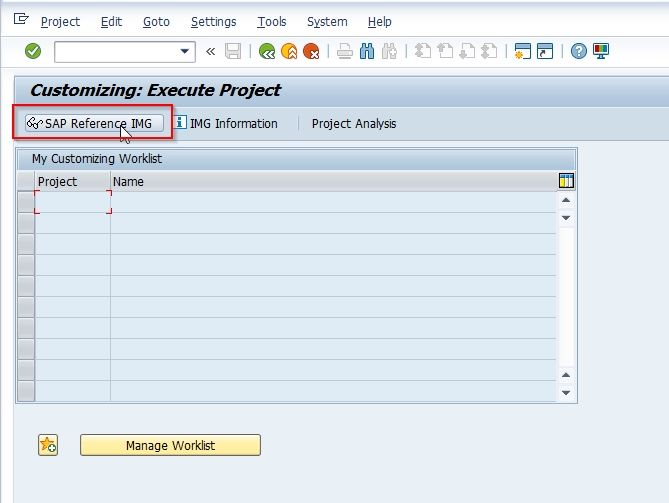This screenshot has height=503, width=669.
Task: Open the Settings menu
Action: tap(213, 22)
